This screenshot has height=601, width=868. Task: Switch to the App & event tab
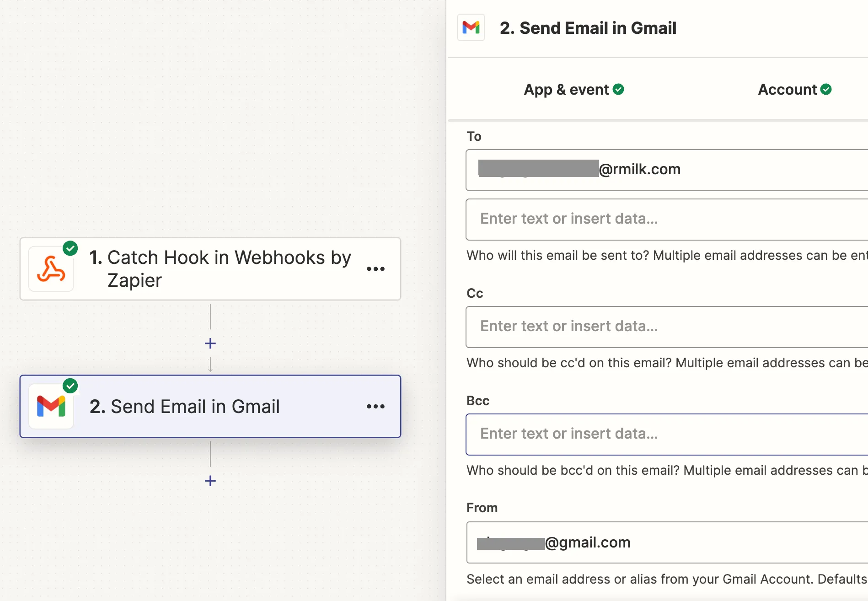pos(574,89)
